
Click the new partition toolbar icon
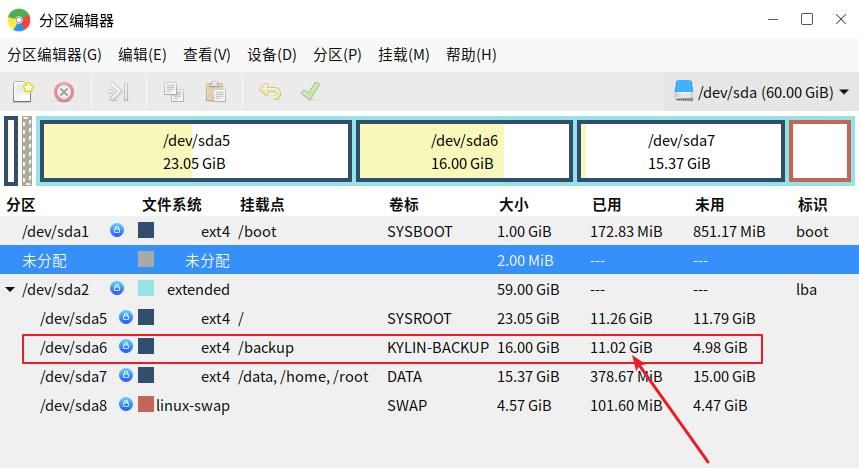click(x=23, y=92)
